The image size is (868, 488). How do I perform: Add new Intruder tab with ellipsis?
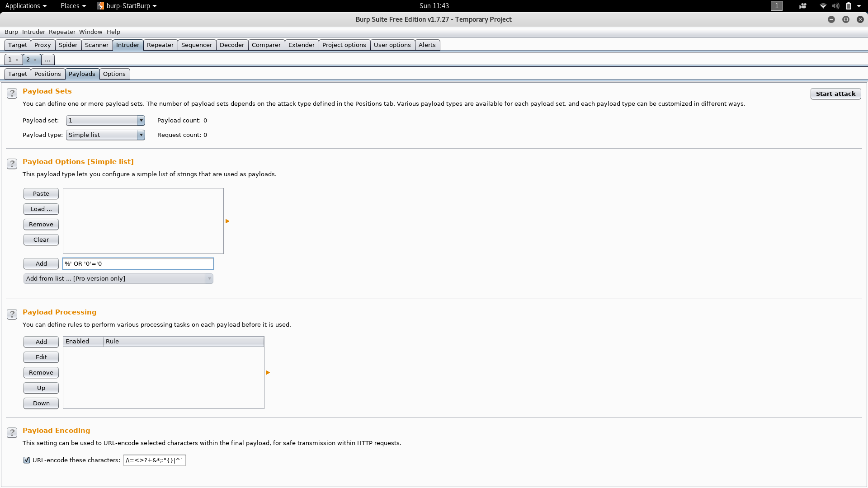(47, 60)
